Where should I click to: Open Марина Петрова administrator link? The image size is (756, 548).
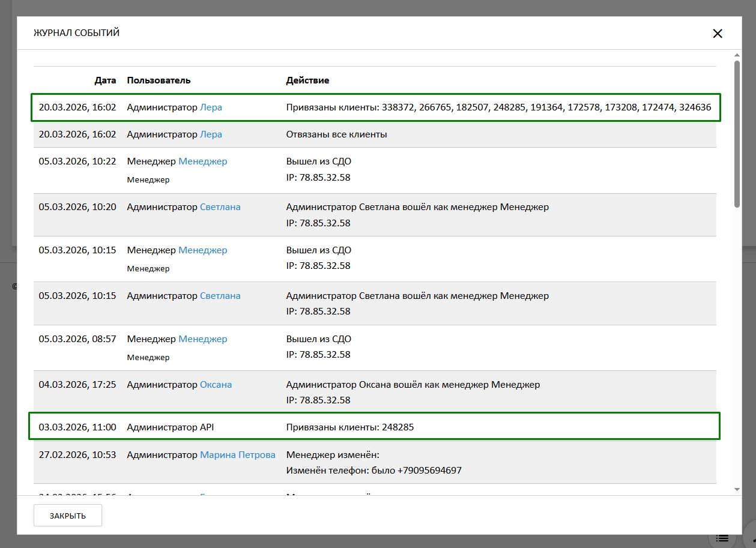(237, 455)
